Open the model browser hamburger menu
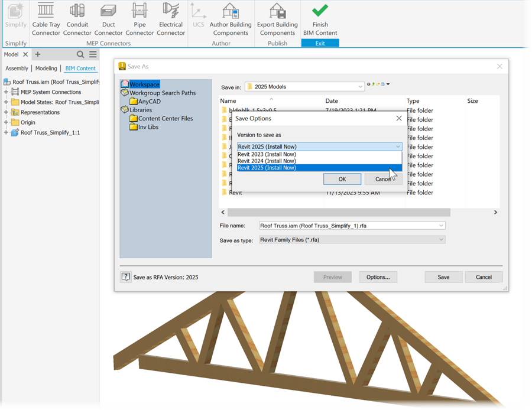Screen dimensions: 532x410 93,54
